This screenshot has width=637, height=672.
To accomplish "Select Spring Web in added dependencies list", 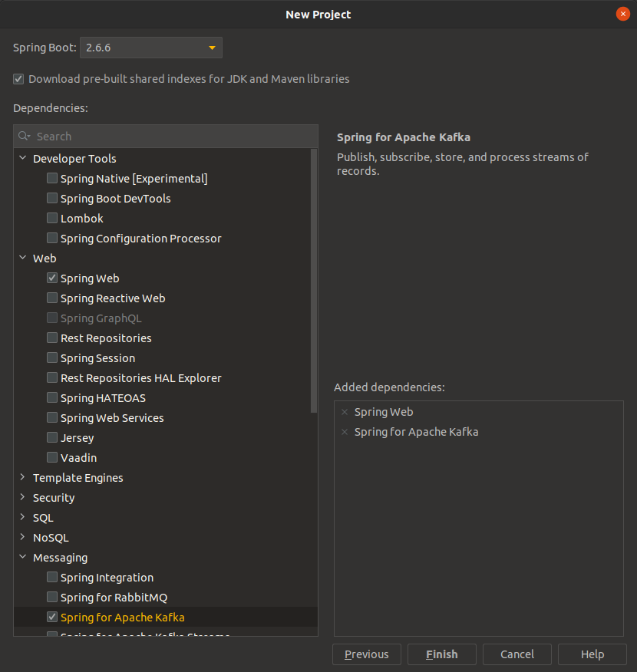I will click(384, 412).
